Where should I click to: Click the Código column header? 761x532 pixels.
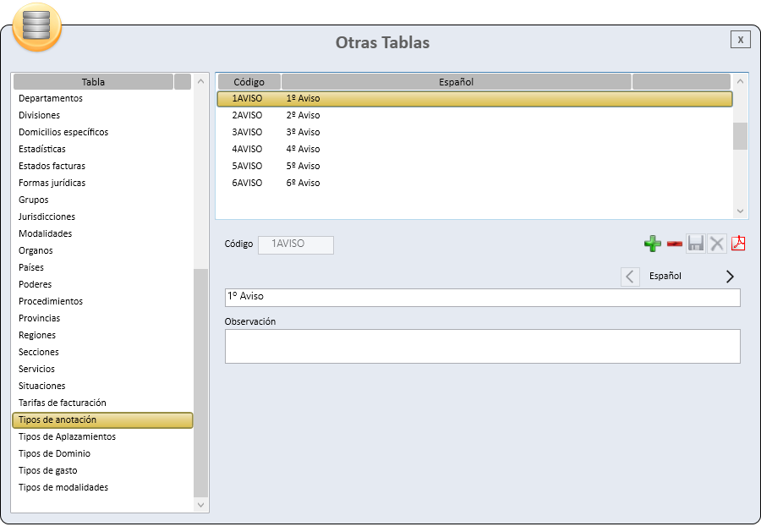[x=249, y=82]
